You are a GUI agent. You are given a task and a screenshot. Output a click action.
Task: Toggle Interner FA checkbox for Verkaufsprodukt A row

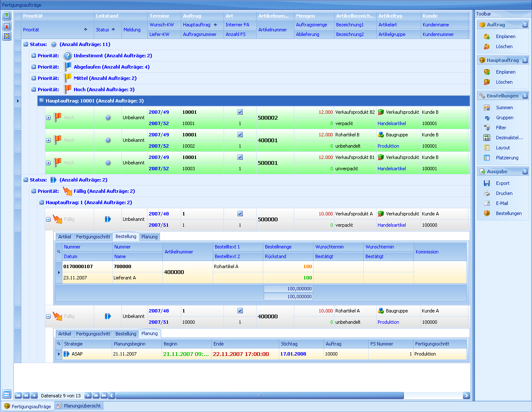point(240,214)
